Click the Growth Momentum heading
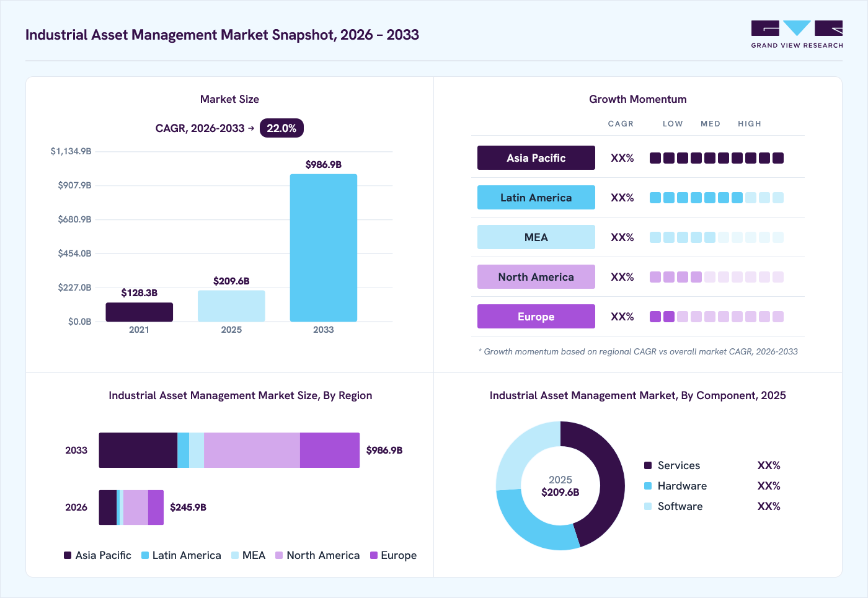Viewport: 868px width, 598px height. 638,99
